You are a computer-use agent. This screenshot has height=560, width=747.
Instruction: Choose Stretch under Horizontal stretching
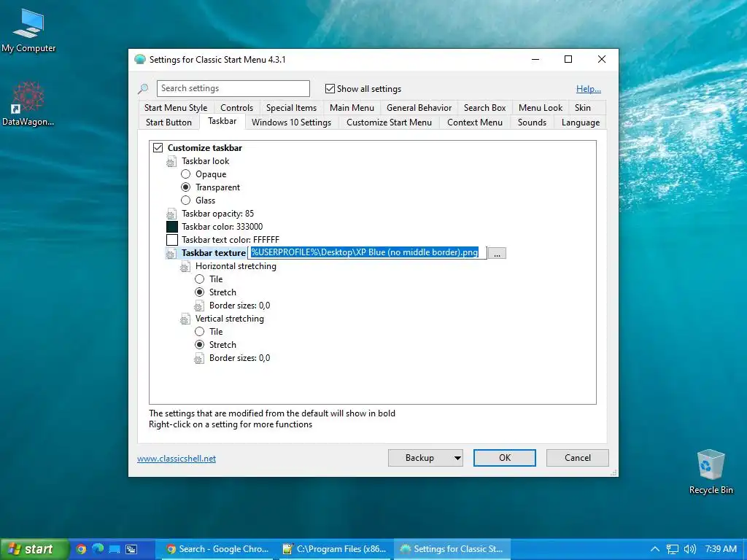click(x=200, y=292)
